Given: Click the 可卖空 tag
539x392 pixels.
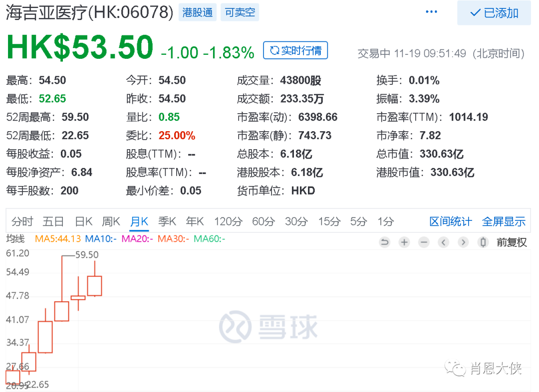Looking at the screenshot, I should [x=240, y=12].
